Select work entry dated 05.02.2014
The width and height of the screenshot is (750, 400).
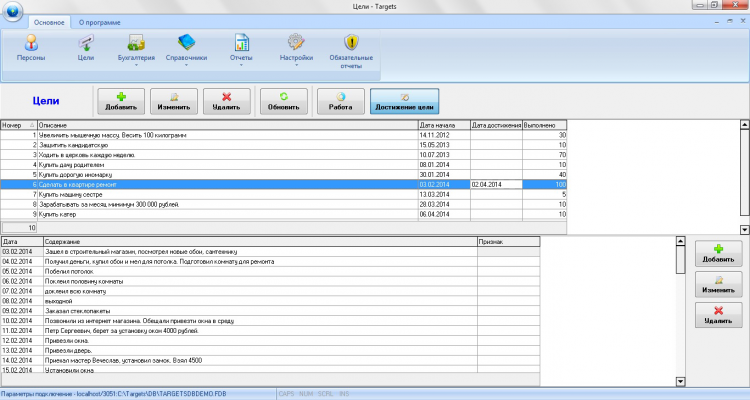pyautogui.click(x=270, y=271)
